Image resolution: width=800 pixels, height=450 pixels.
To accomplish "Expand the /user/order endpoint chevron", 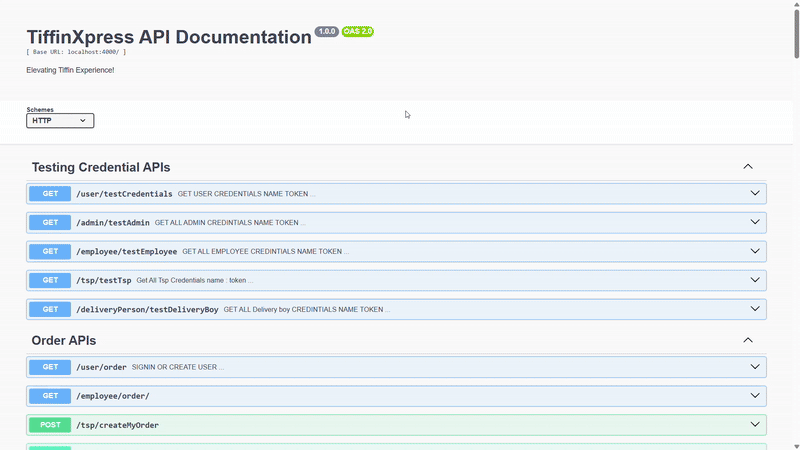I will point(755,367).
